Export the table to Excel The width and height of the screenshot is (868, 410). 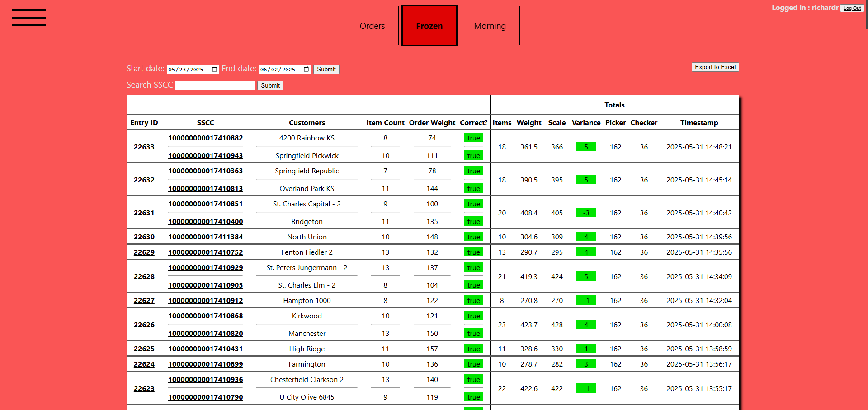coord(715,67)
